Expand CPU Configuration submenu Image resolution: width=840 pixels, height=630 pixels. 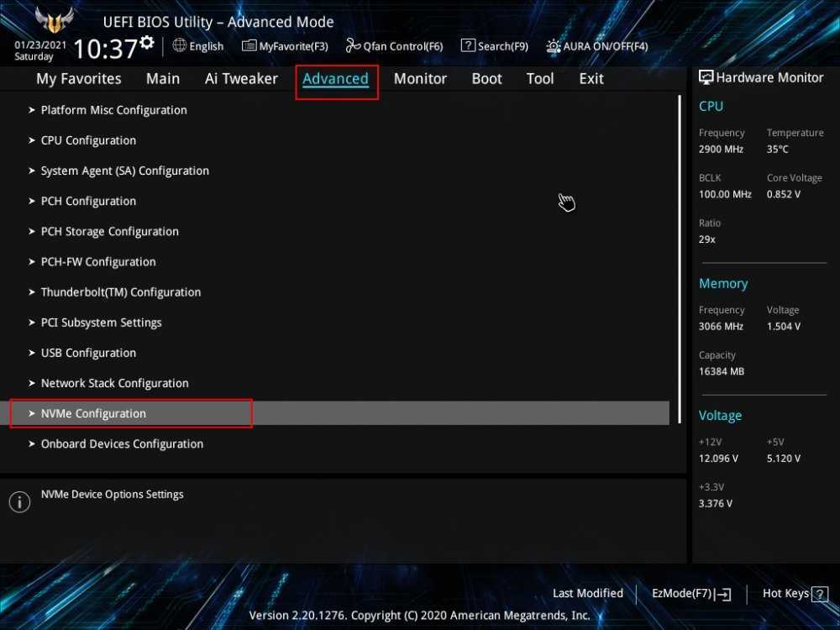pos(88,140)
